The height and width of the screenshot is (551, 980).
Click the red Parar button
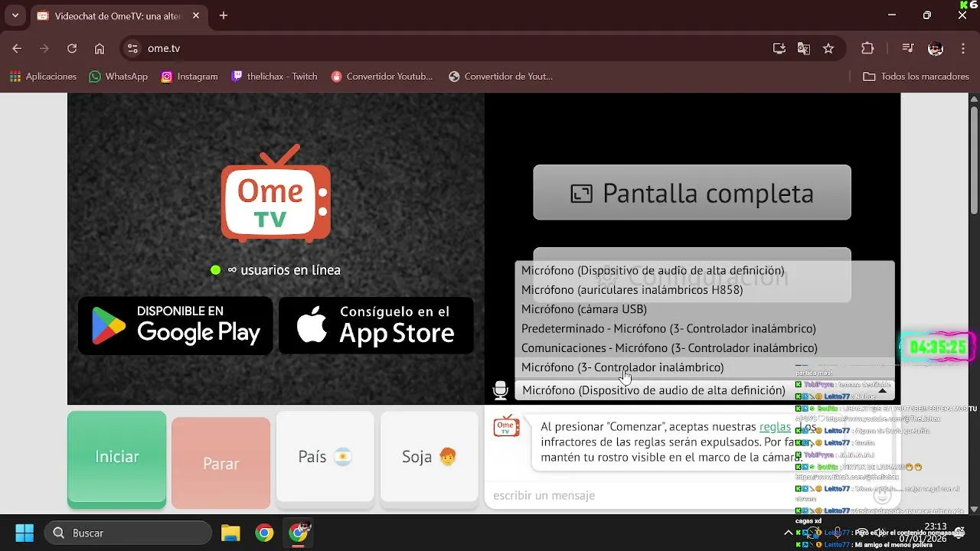221,463
